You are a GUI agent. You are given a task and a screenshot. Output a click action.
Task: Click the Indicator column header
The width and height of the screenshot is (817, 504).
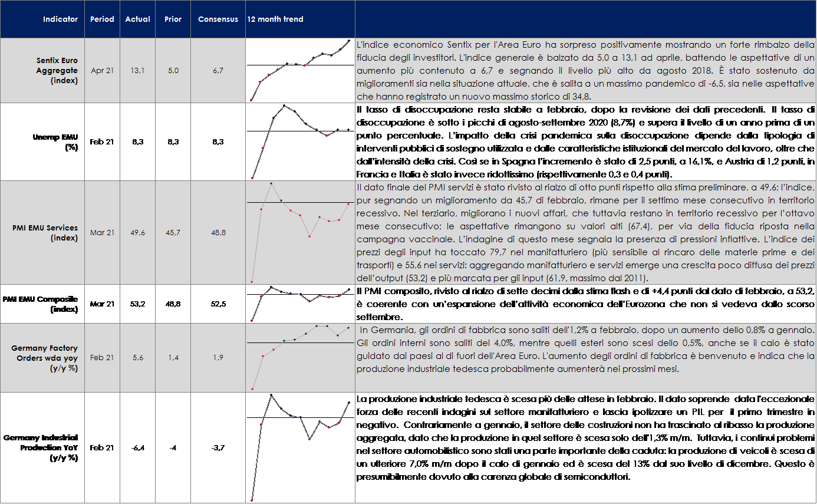pyautogui.click(x=60, y=19)
